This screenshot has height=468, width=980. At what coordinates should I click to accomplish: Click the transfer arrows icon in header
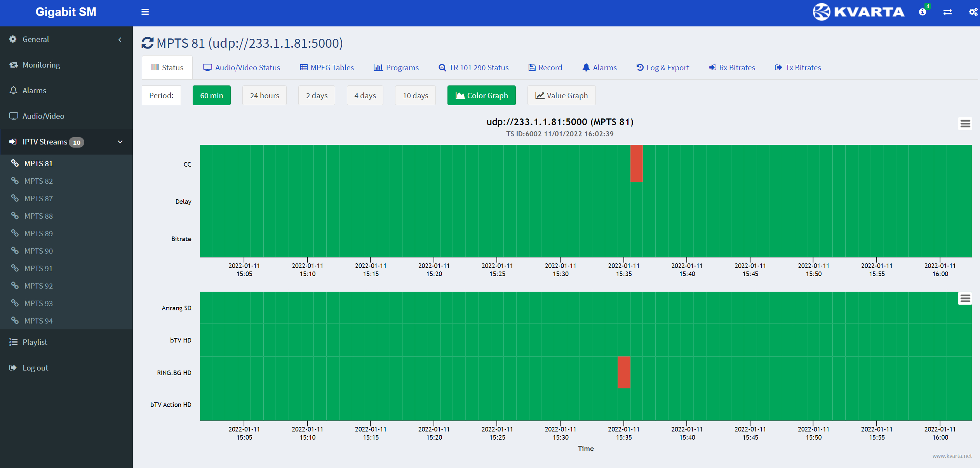[947, 12]
